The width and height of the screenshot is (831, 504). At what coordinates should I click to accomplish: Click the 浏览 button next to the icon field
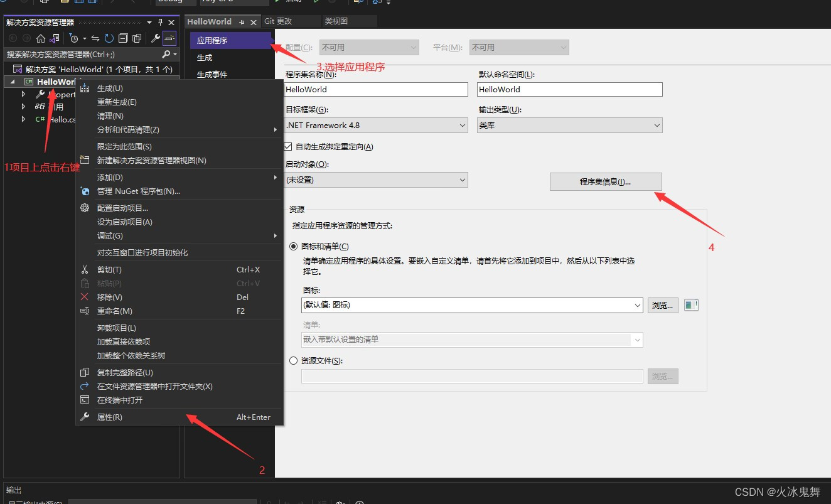point(662,304)
